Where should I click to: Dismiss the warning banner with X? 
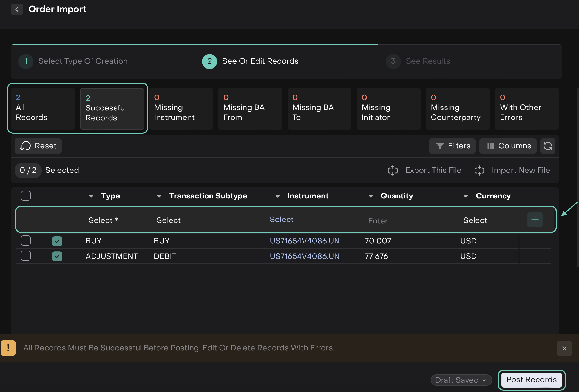(x=564, y=348)
